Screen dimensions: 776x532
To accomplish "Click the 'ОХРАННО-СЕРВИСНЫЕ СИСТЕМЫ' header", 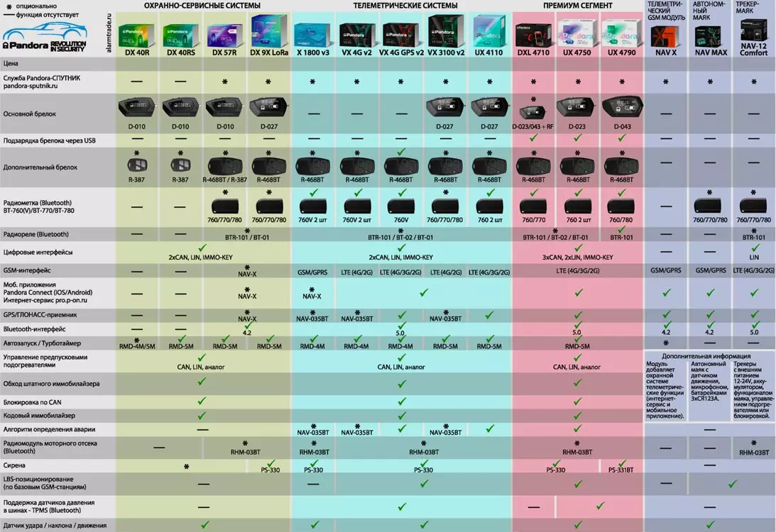I will tap(202, 6).
